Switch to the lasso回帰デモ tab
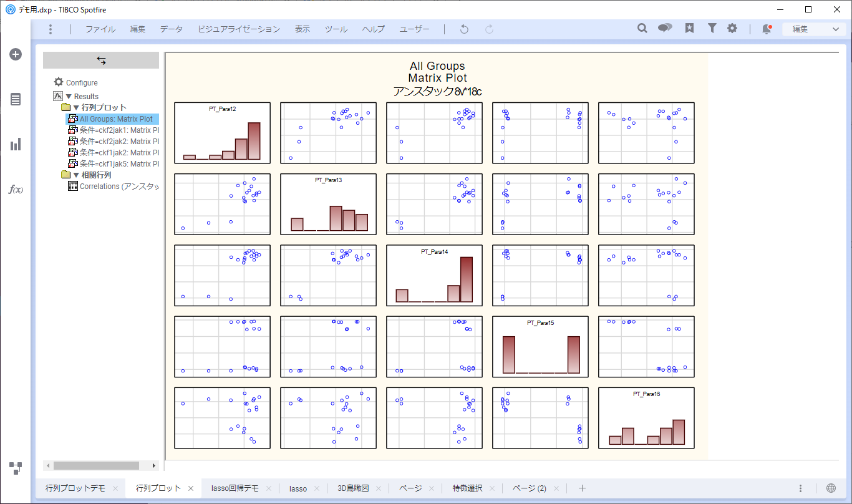The image size is (852, 504). pyautogui.click(x=235, y=488)
